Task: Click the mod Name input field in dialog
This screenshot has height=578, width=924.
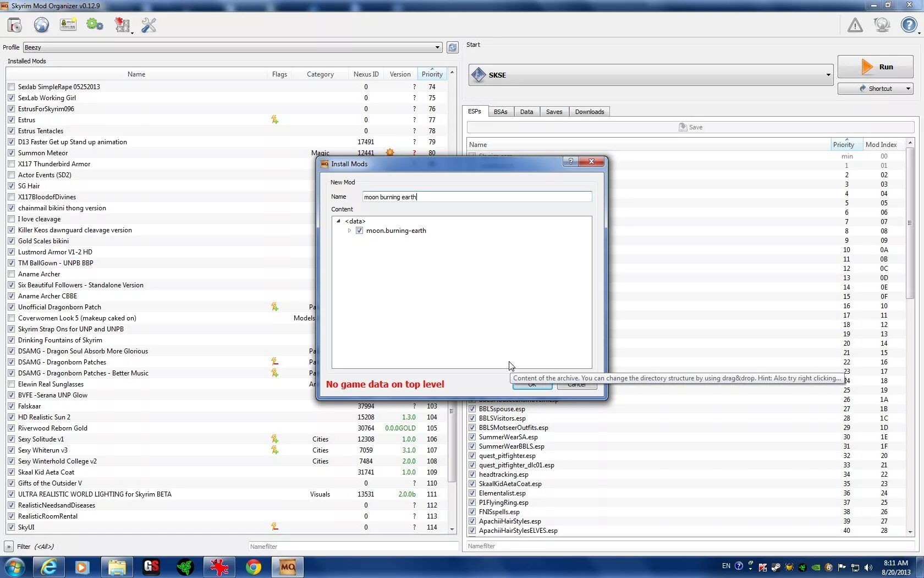Action: [x=477, y=197]
